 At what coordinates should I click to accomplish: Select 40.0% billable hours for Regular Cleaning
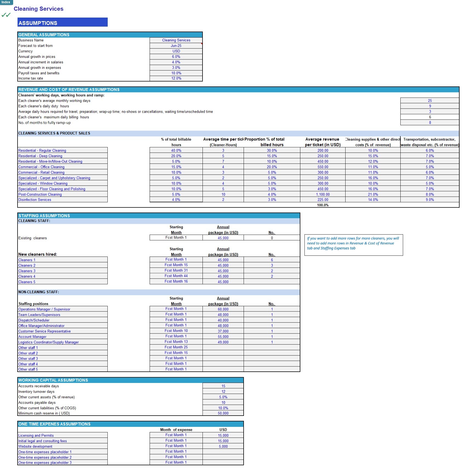176,150
